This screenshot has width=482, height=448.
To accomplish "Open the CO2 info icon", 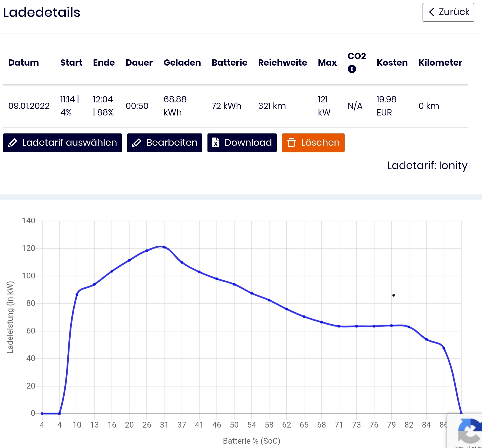I will (352, 69).
